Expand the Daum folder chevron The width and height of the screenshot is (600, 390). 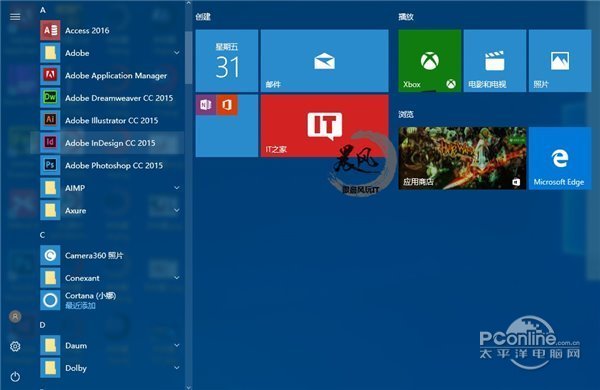(x=177, y=345)
